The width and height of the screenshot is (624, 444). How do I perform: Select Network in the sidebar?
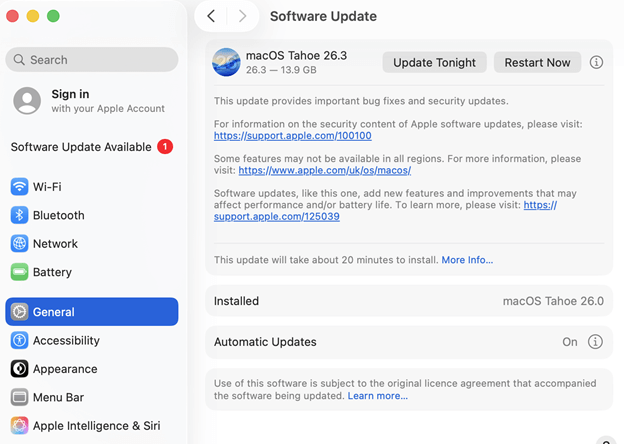(92, 243)
